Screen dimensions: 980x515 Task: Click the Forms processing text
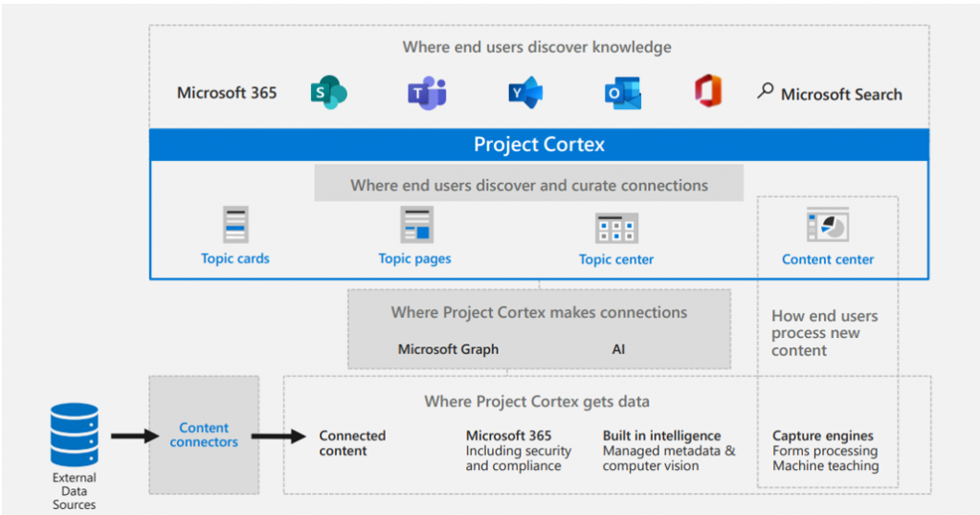[x=825, y=451]
